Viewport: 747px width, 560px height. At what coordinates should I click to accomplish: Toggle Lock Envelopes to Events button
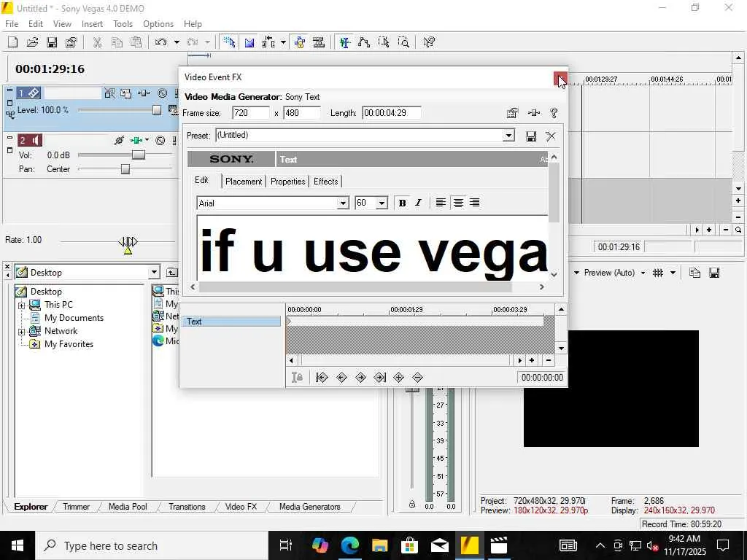point(300,42)
